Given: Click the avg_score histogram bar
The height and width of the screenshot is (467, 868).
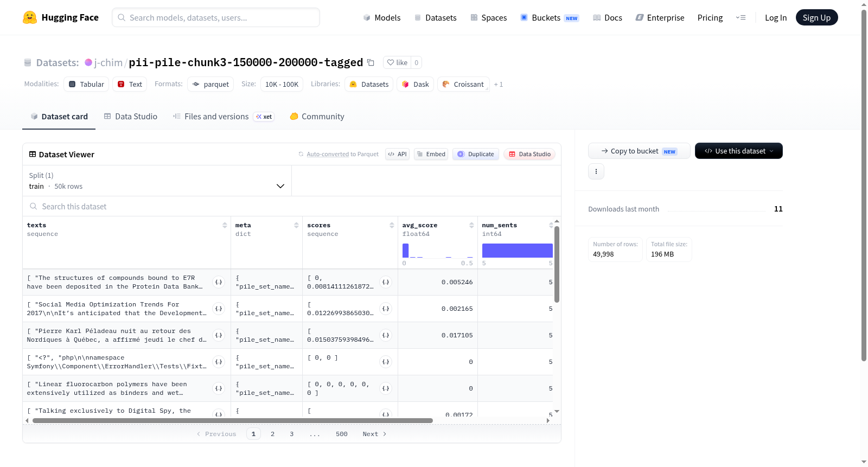Looking at the screenshot, I should pyautogui.click(x=405, y=251).
